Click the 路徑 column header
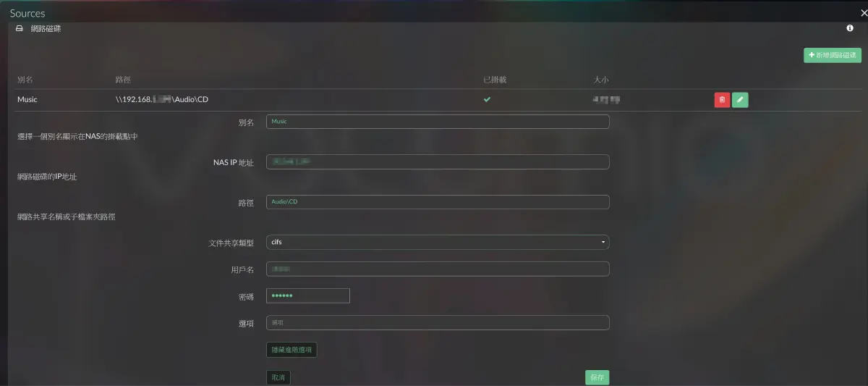 tap(123, 79)
